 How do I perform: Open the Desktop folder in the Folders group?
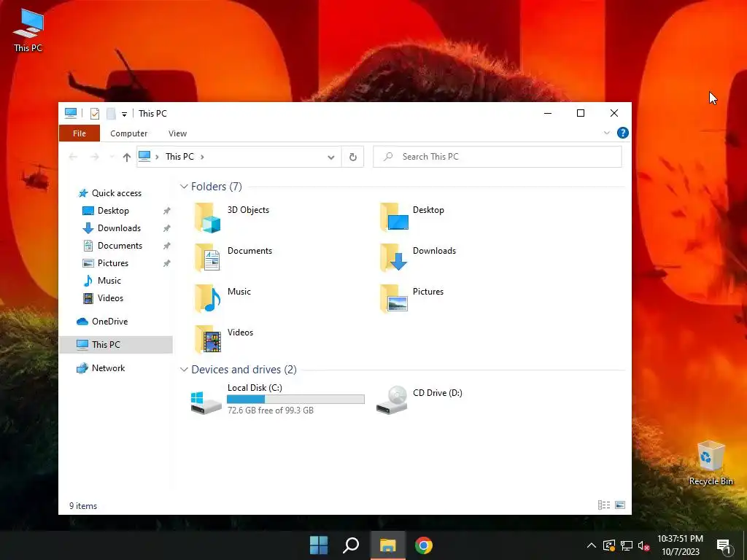413,217
